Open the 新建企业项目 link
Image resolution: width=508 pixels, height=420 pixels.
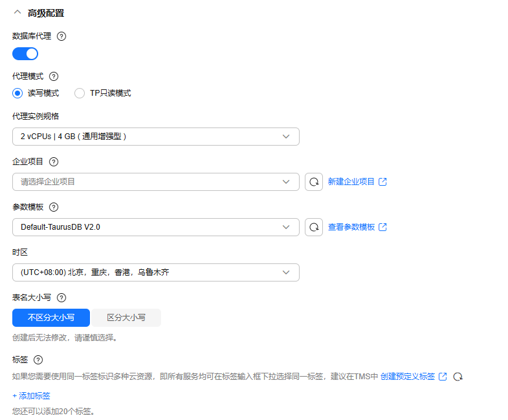point(351,181)
